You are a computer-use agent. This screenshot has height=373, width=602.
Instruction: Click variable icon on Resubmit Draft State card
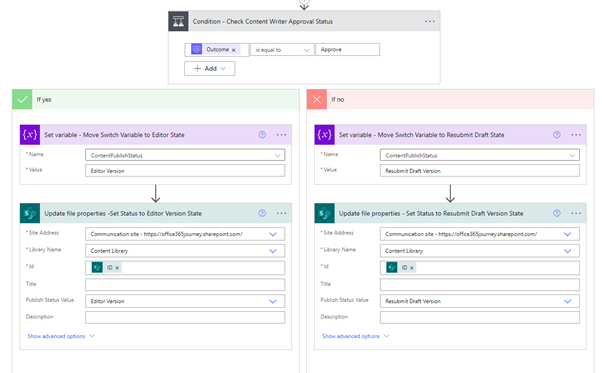[x=324, y=135]
